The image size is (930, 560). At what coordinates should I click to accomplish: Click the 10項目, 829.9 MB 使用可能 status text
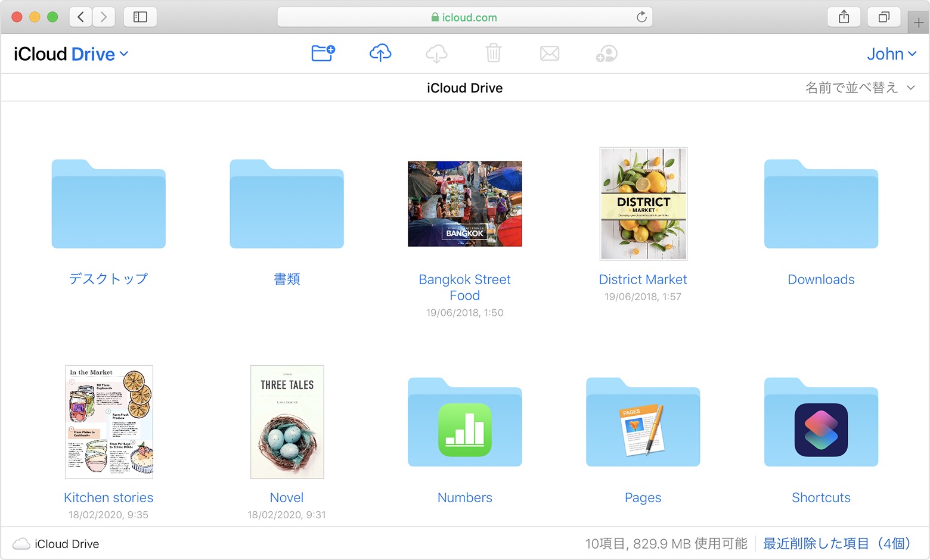(x=666, y=543)
